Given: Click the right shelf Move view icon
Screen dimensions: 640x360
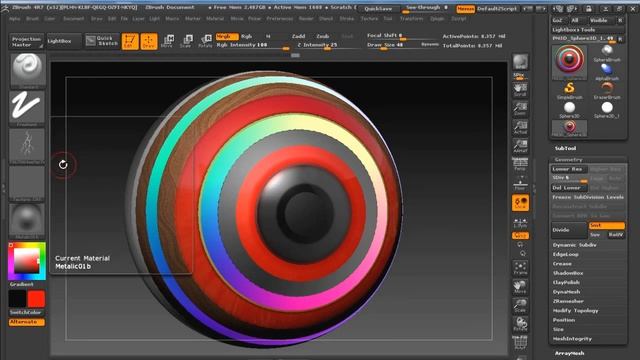Looking at the screenshot, I should click(520, 287).
